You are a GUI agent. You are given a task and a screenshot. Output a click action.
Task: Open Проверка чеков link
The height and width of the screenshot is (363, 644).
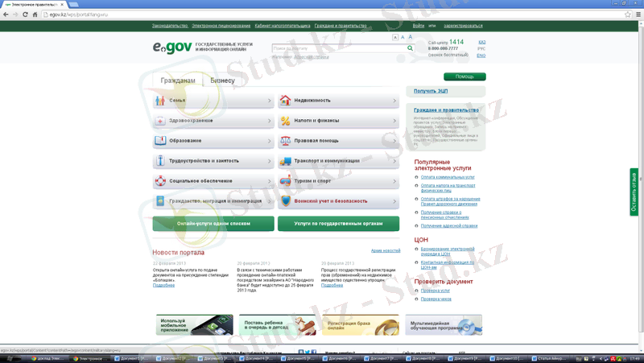(x=436, y=299)
